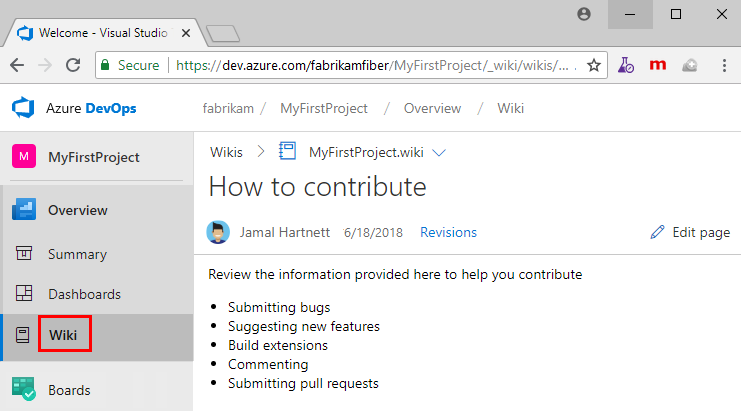Open the Revisions link
741x412 pixels.
448,232
